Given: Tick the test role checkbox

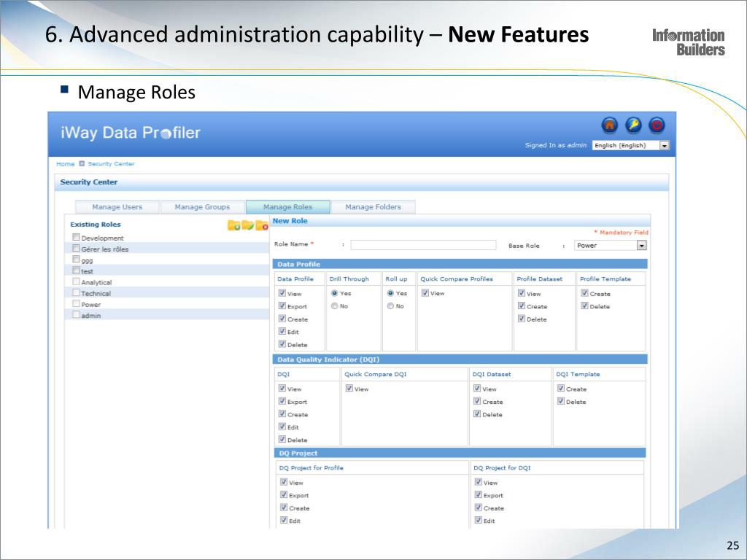Looking at the screenshot, I should coord(76,270).
